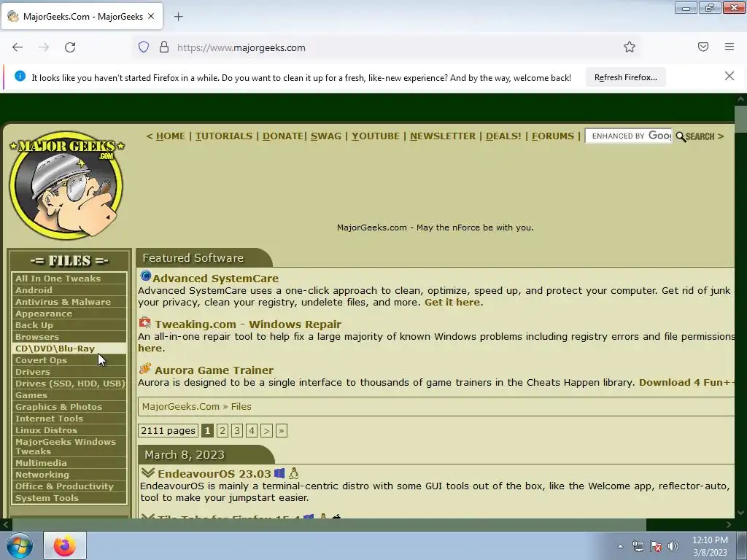Screen dimensions: 747x560
Task: Save page to Pocket icon
Action: 703,47
